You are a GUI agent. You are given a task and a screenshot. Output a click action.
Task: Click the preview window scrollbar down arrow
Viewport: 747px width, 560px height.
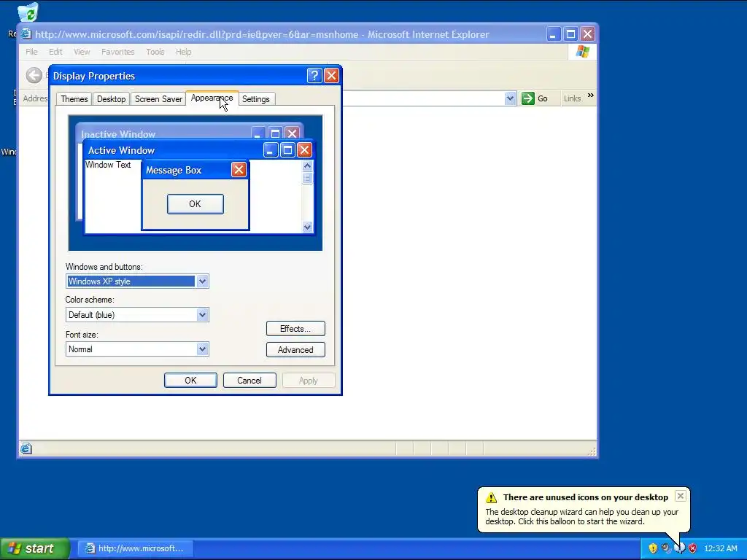[x=307, y=227]
